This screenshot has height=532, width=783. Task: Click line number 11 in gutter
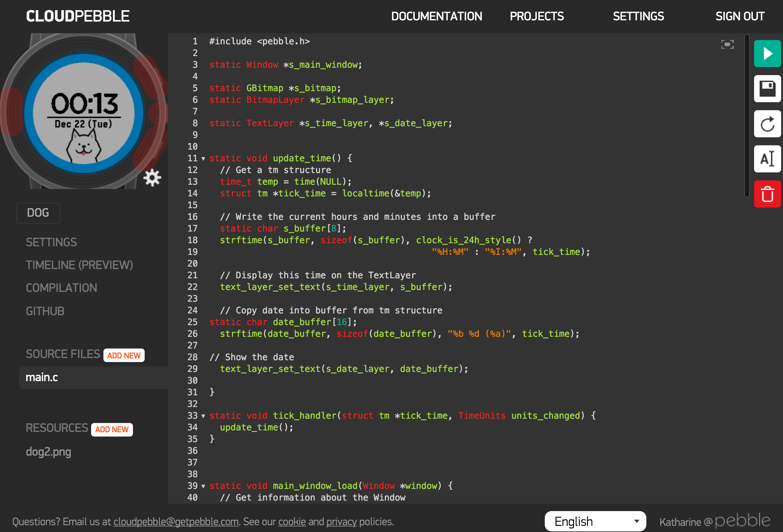(192, 158)
